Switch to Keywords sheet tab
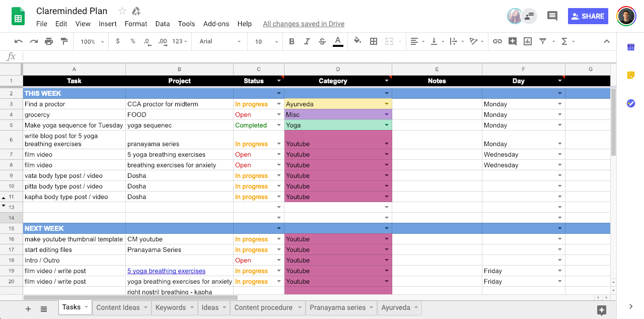The width and height of the screenshot is (644, 319). tap(171, 307)
